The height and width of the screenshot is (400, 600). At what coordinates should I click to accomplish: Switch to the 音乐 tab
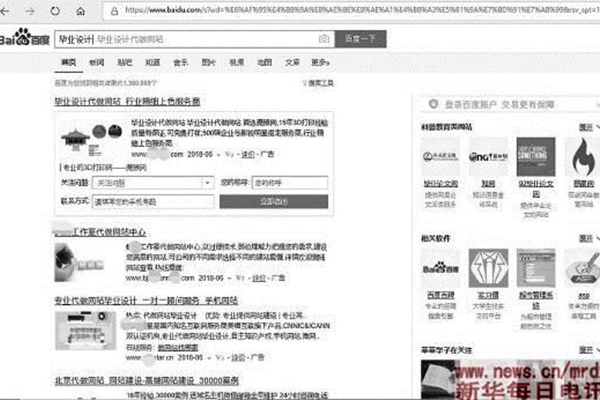181,62
